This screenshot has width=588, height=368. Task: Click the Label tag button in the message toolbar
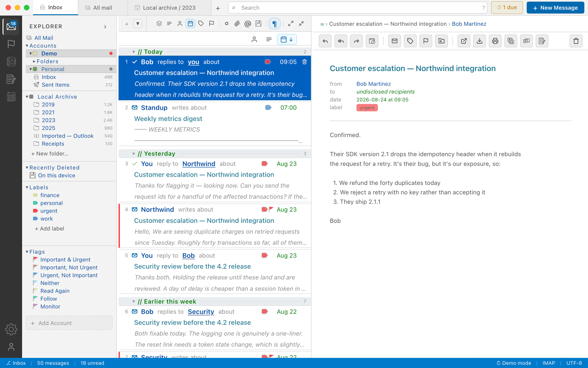[410, 41]
